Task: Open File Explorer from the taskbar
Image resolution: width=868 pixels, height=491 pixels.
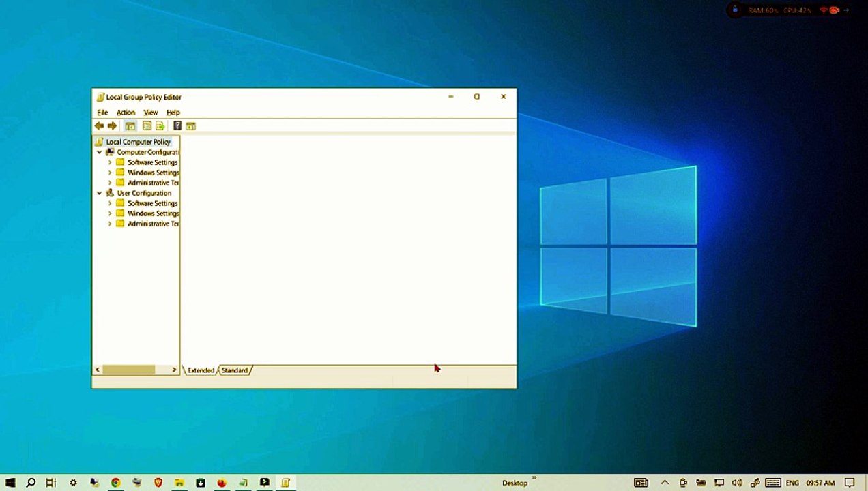Action: [179, 483]
